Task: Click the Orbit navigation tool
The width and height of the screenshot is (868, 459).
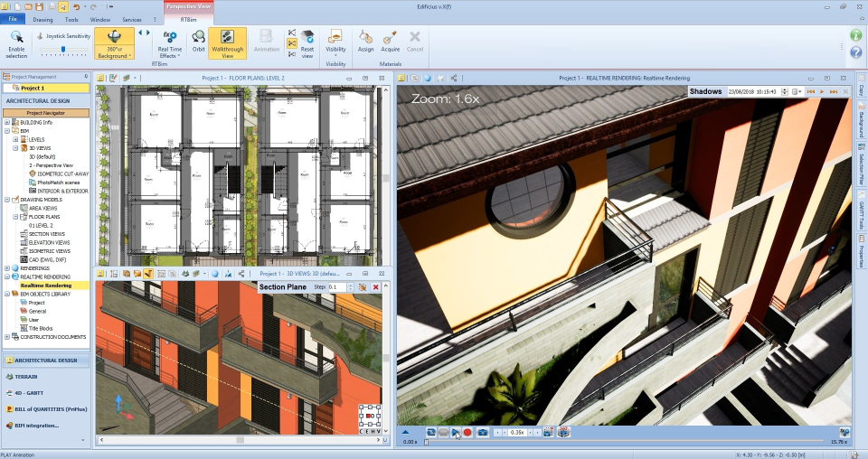Action: coord(197,42)
